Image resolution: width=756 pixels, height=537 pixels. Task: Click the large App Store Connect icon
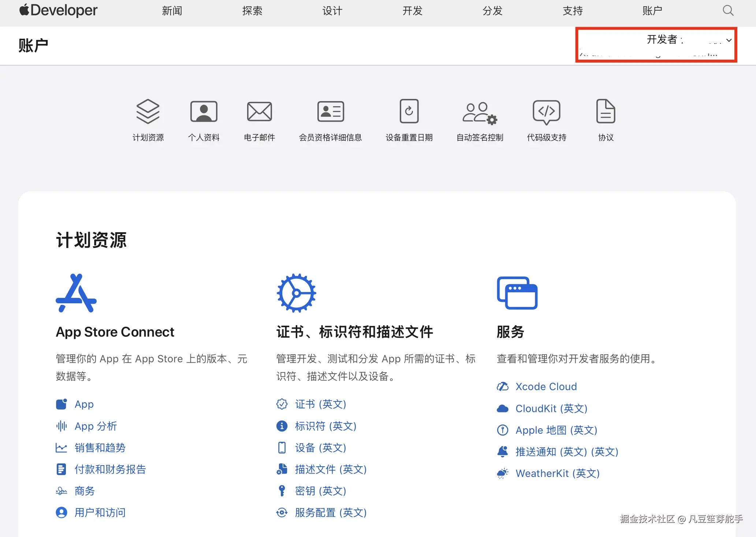pos(76,293)
